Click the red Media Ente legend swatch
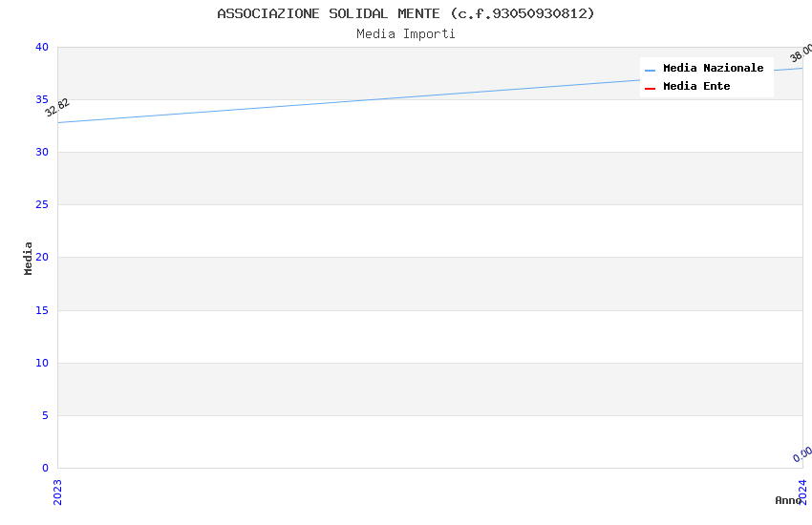The width and height of the screenshot is (812, 525). tap(650, 89)
